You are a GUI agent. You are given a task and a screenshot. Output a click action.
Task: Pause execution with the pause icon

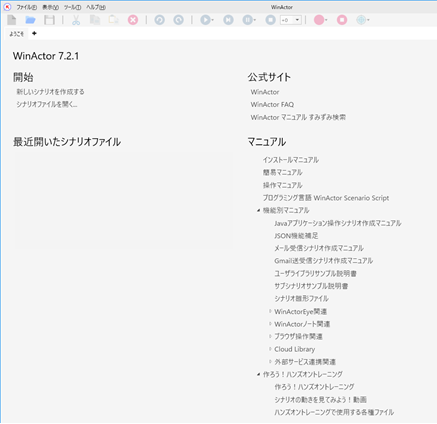247,20
